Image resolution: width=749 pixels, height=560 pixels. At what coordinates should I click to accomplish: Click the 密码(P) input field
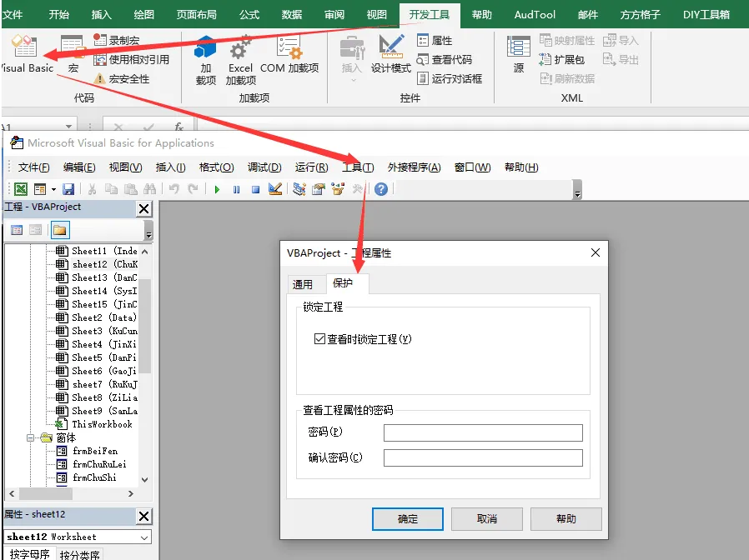(483, 432)
